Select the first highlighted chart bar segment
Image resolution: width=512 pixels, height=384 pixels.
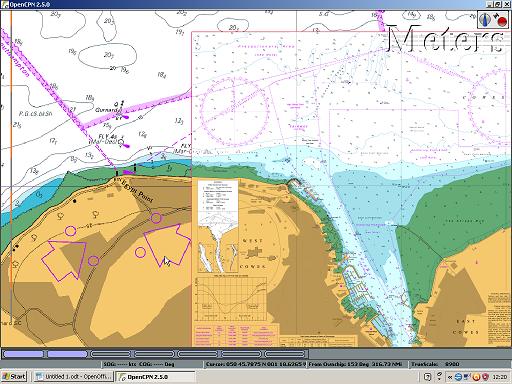pos(23,354)
